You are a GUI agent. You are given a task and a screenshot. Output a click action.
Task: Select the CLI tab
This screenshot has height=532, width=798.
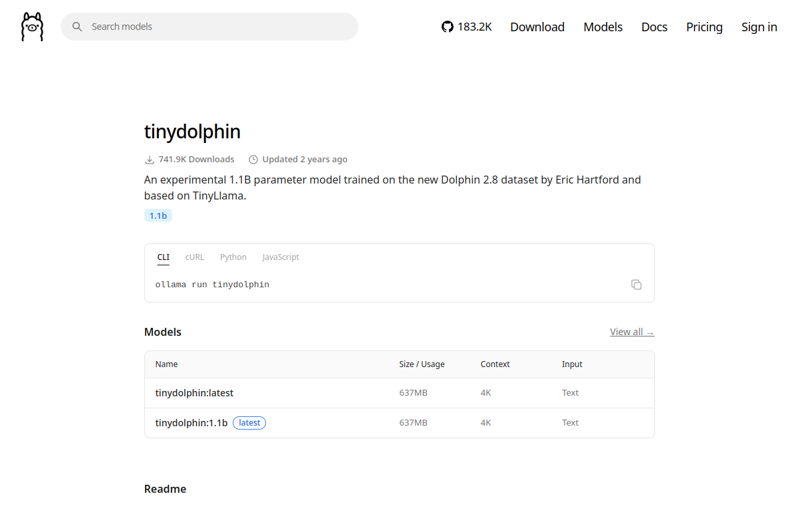point(164,257)
